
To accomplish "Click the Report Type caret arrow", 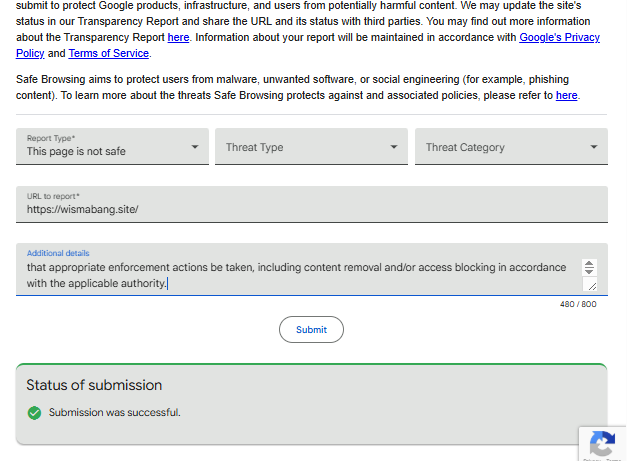I will pyautogui.click(x=195, y=147).
